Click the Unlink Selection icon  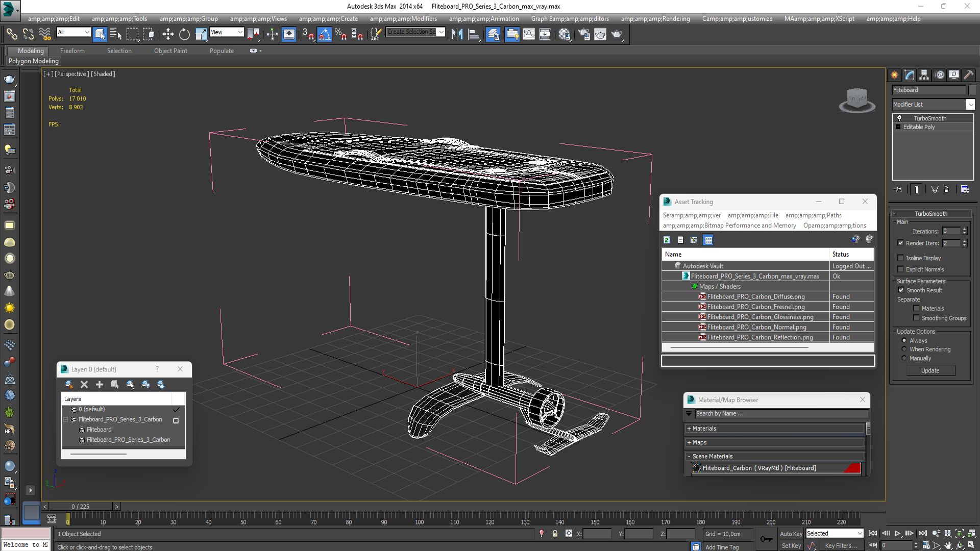click(28, 34)
